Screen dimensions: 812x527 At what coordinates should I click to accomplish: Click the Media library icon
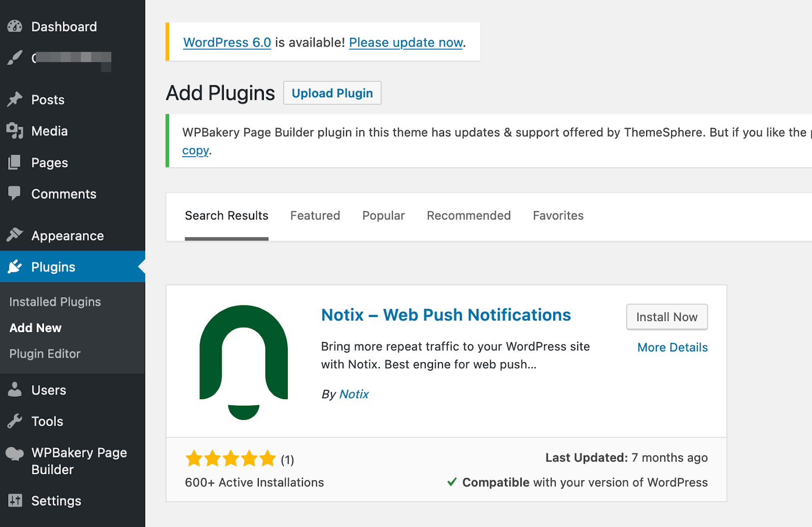(15, 131)
